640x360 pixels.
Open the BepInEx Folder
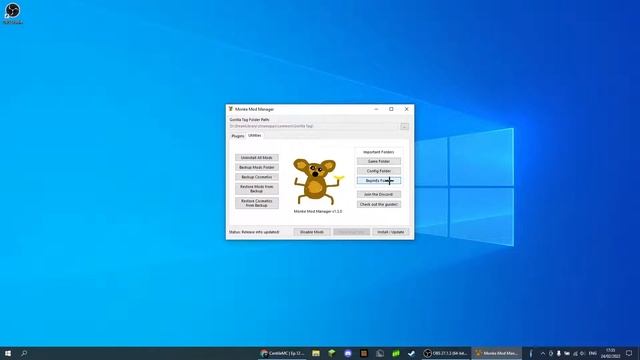[x=379, y=180]
